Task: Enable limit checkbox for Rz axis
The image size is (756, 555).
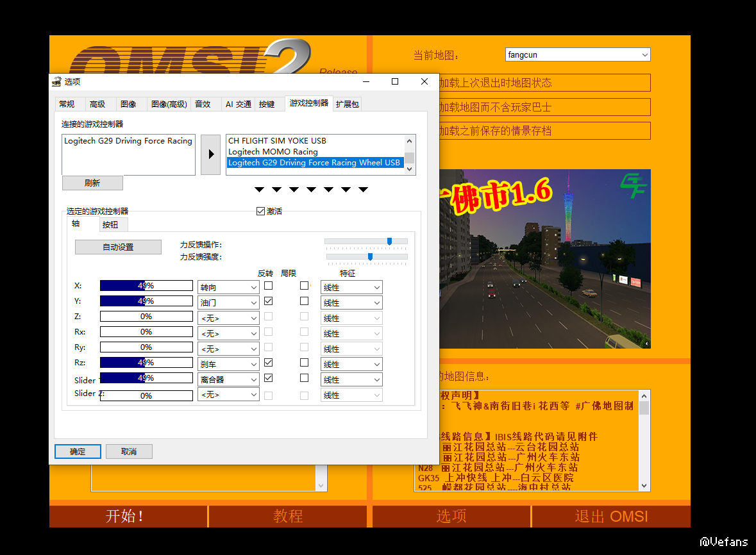Action: coord(304,362)
